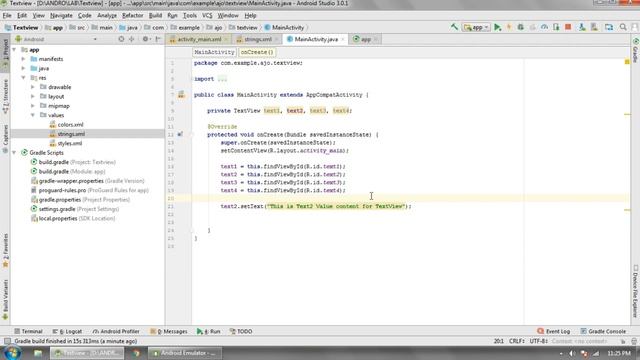Hide the Project panel with hide icon
The width and height of the screenshot is (640, 360).
tap(158, 39)
